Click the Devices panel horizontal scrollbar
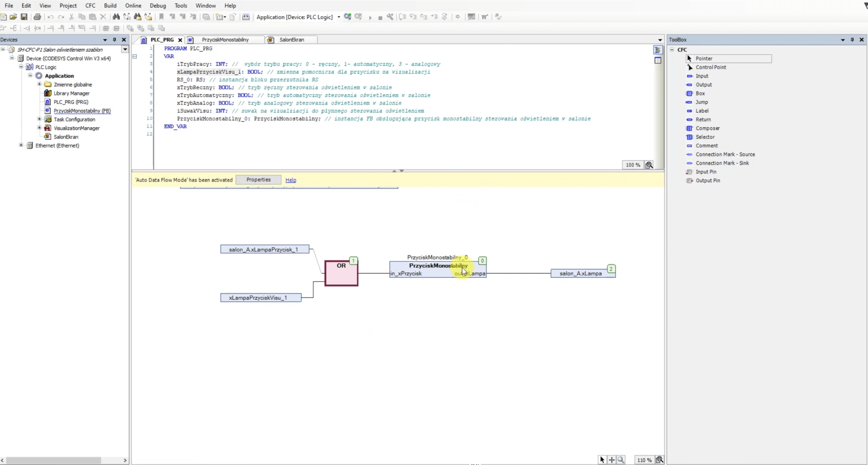The image size is (868, 465). tap(53, 460)
